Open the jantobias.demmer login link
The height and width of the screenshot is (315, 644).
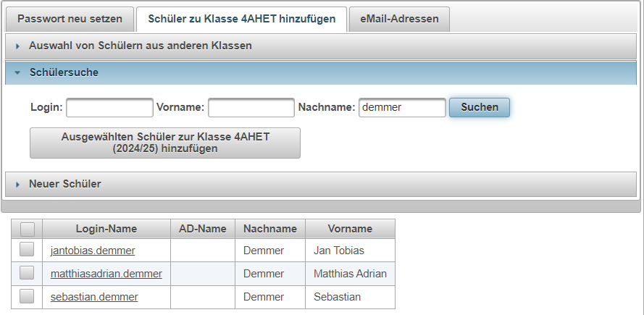pyautogui.click(x=93, y=251)
